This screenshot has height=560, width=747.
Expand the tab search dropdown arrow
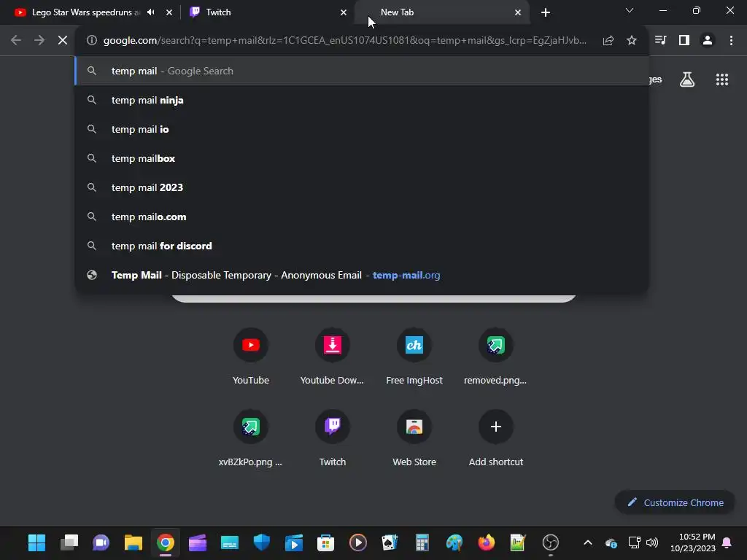630,10
